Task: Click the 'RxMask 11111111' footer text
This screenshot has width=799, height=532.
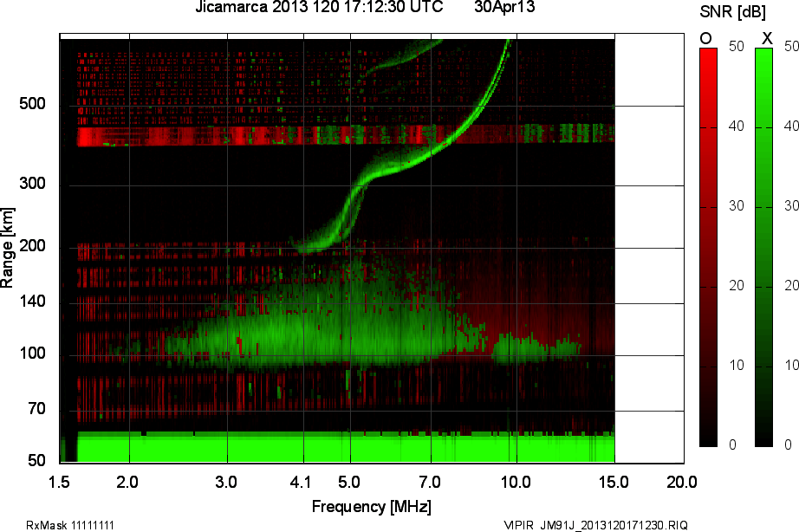Action: [x=70, y=525]
